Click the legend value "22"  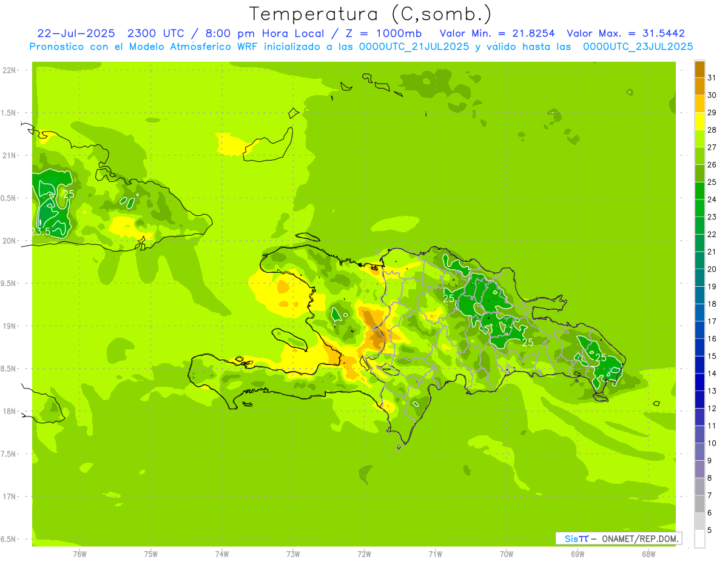click(x=712, y=234)
